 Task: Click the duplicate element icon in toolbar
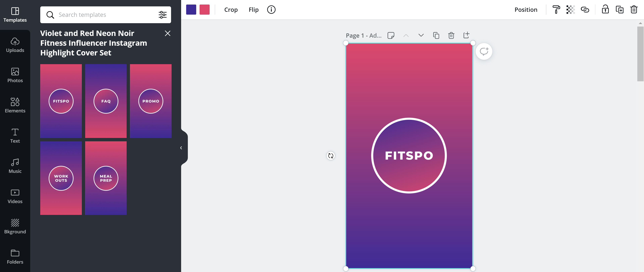coord(620,10)
